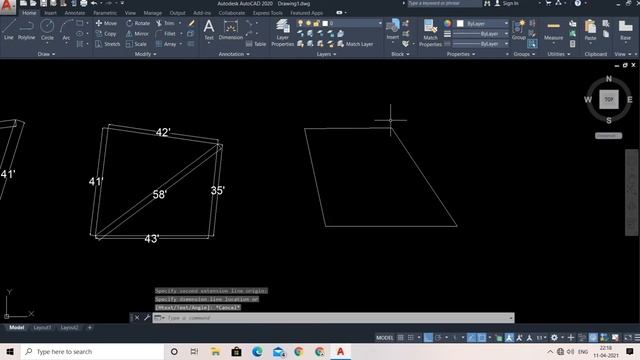Image resolution: width=640 pixels, height=360 pixels.
Task: Click the Sign In button
Action: pos(506,3)
